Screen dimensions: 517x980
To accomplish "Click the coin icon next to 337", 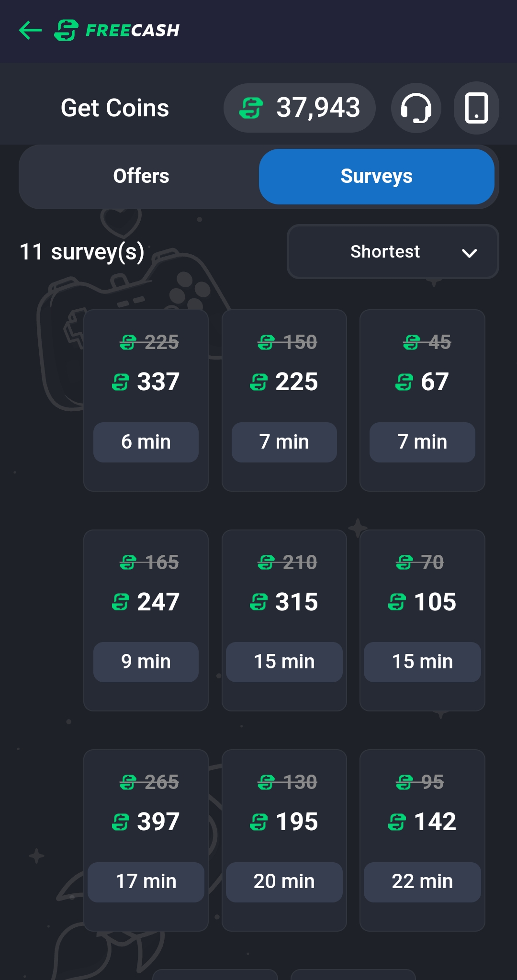I will pyautogui.click(x=121, y=382).
